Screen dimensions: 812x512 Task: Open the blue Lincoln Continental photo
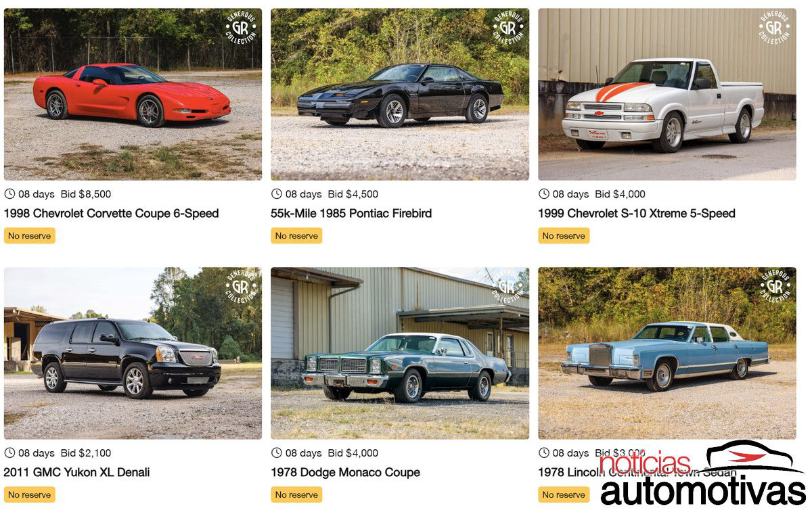pos(667,353)
